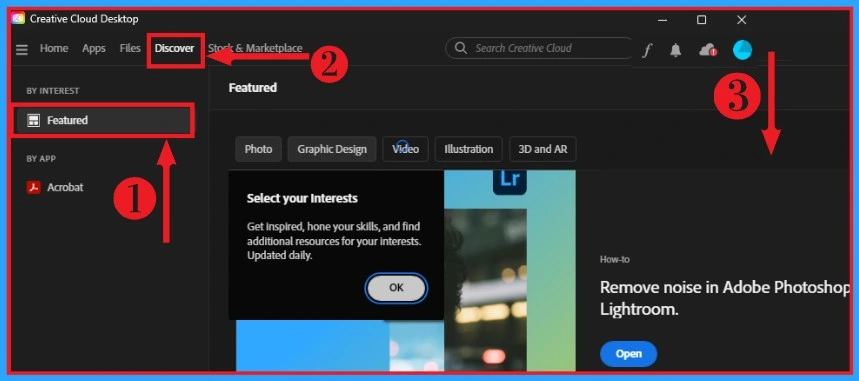The image size is (859, 381).
Task: Open the fonts (f) icon
Action: click(x=647, y=50)
